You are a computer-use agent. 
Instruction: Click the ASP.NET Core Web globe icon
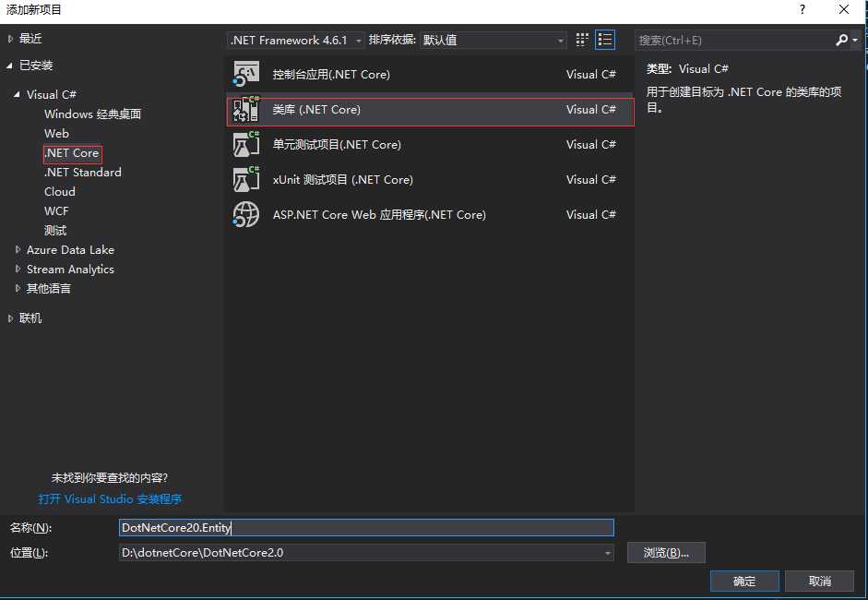pos(245,214)
